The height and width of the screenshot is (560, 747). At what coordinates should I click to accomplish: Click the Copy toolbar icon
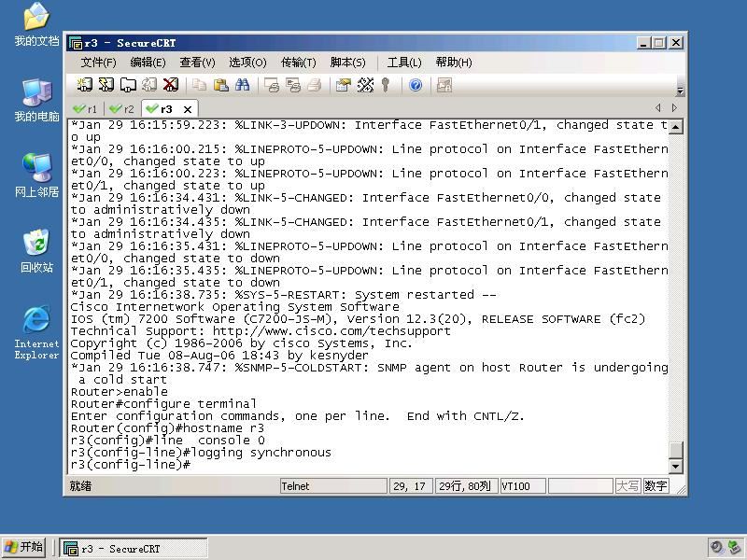click(x=199, y=85)
